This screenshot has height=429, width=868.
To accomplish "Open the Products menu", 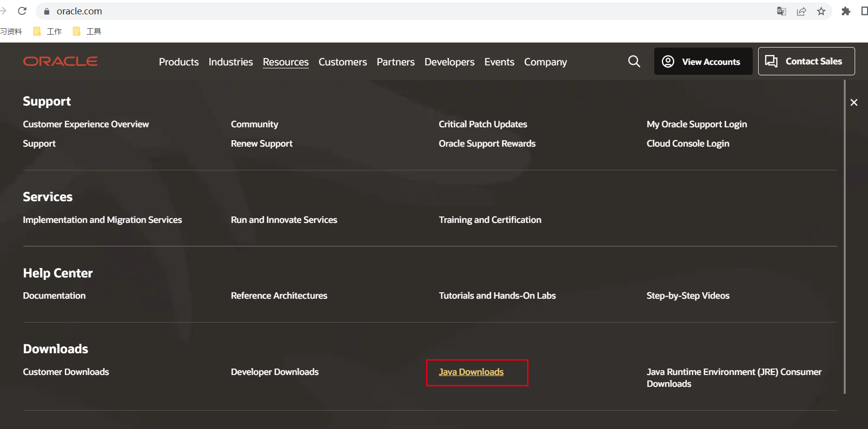I will (179, 62).
